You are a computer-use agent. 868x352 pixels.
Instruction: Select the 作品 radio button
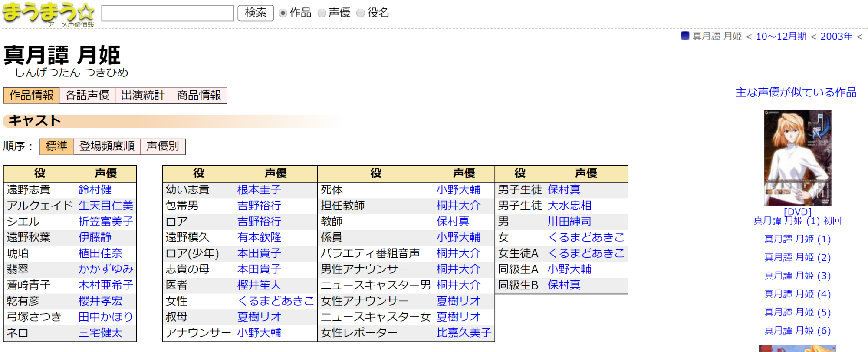(x=283, y=13)
